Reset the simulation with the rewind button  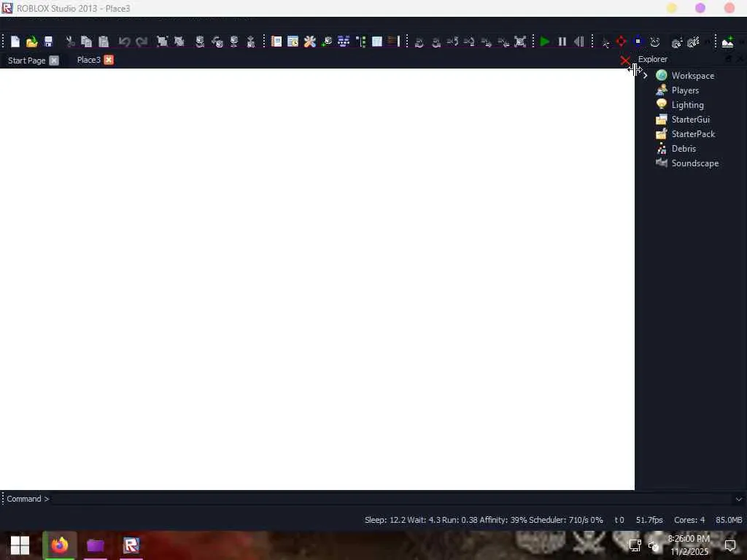[x=578, y=42]
